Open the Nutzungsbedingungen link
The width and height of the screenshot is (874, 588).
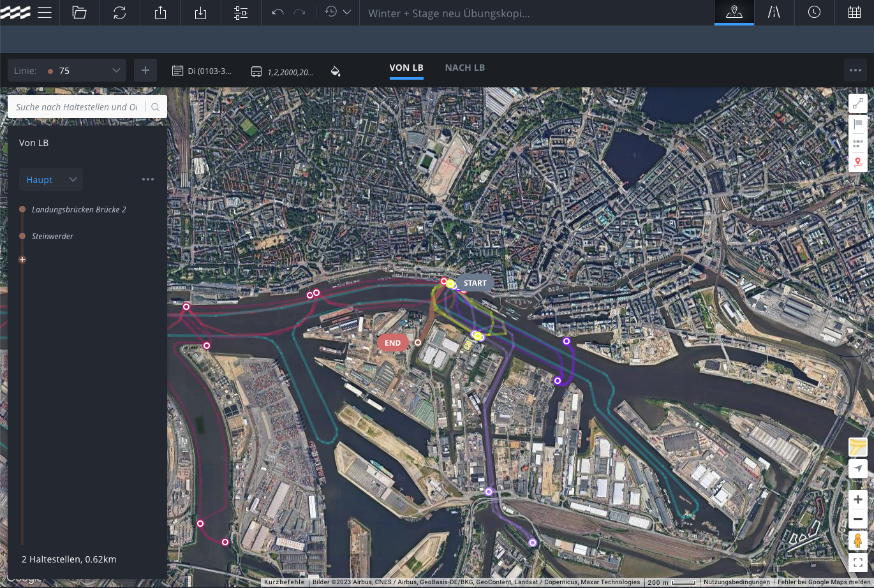tap(737, 582)
